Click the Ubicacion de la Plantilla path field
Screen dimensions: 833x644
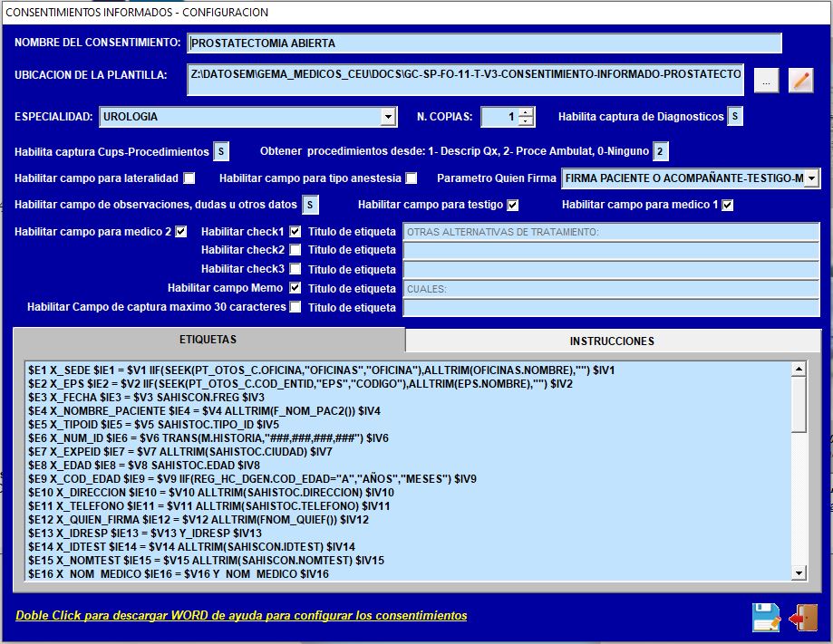coord(465,81)
